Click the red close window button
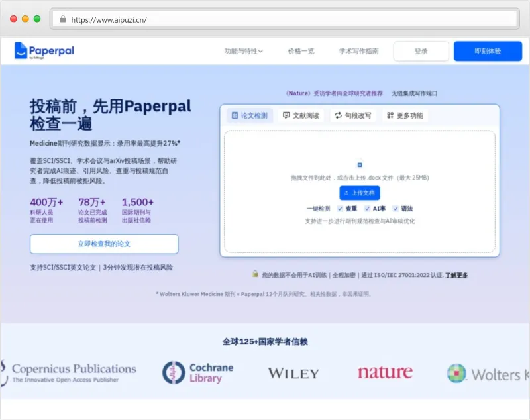The height and width of the screenshot is (420, 530). tap(13, 19)
